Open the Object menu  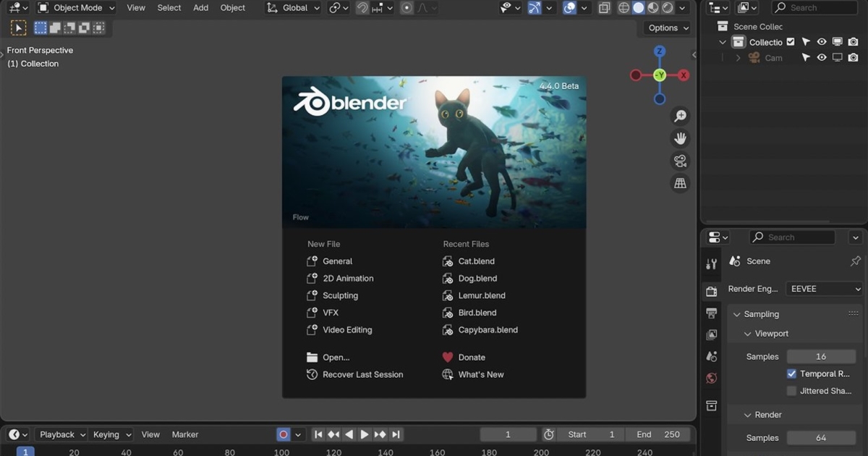232,7
